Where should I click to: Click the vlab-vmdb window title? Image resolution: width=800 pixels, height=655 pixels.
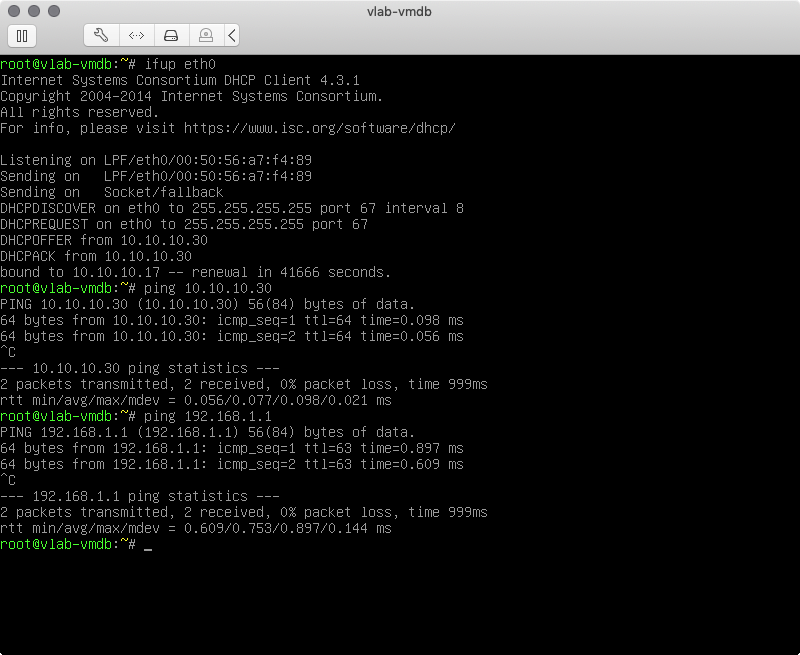399,11
